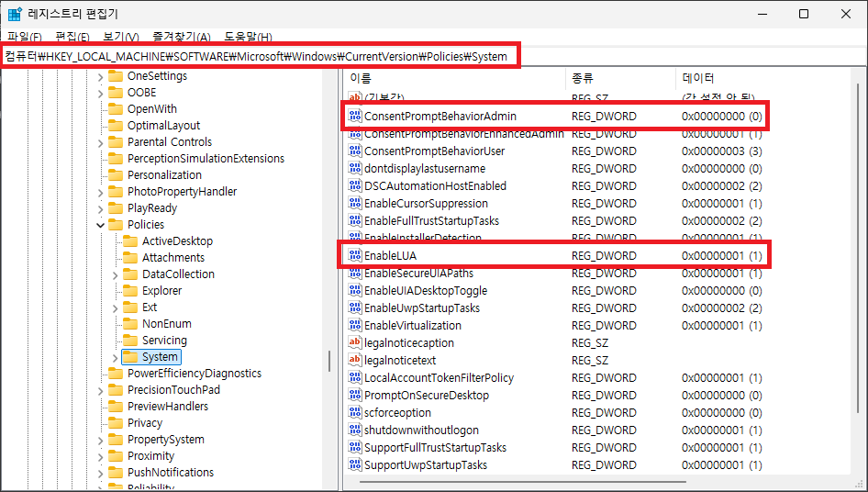Click the DWORD icon beside EnableUwpStartupTasks
This screenshot has width=868, height=492.
coord(355,308)
